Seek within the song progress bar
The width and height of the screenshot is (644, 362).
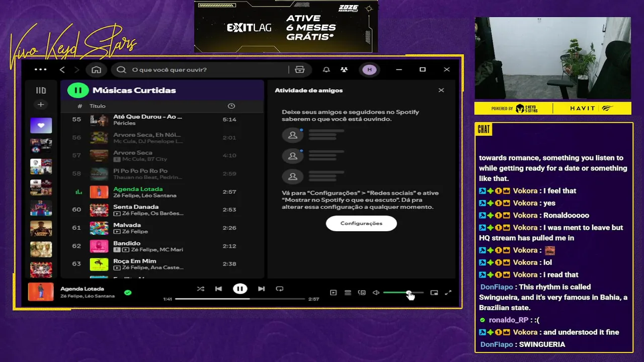coord(240,299)
